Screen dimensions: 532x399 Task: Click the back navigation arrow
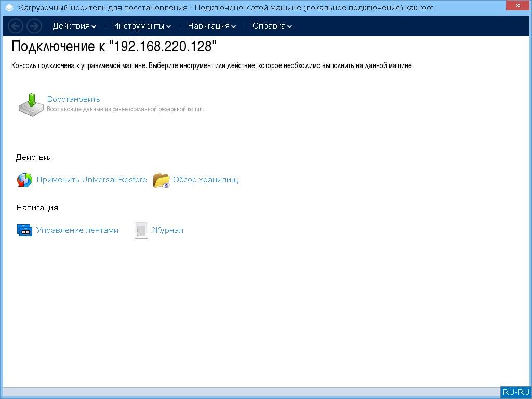15,26
